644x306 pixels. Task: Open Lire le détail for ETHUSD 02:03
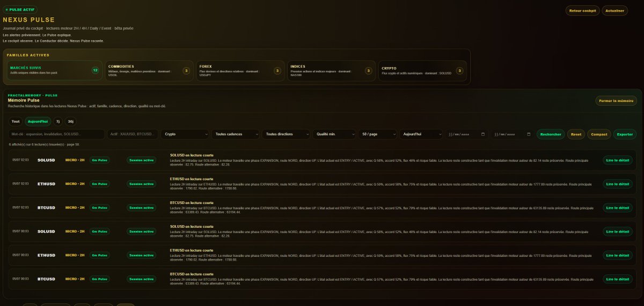click(618, 184)
